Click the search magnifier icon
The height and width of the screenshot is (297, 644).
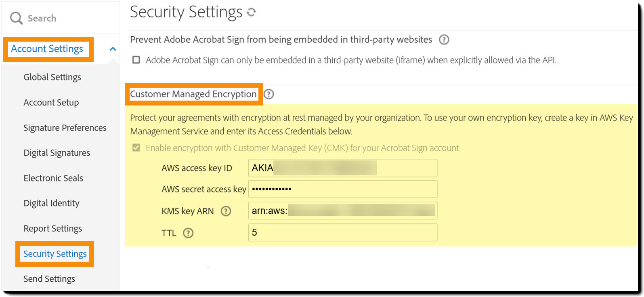[x=16, y=18]
